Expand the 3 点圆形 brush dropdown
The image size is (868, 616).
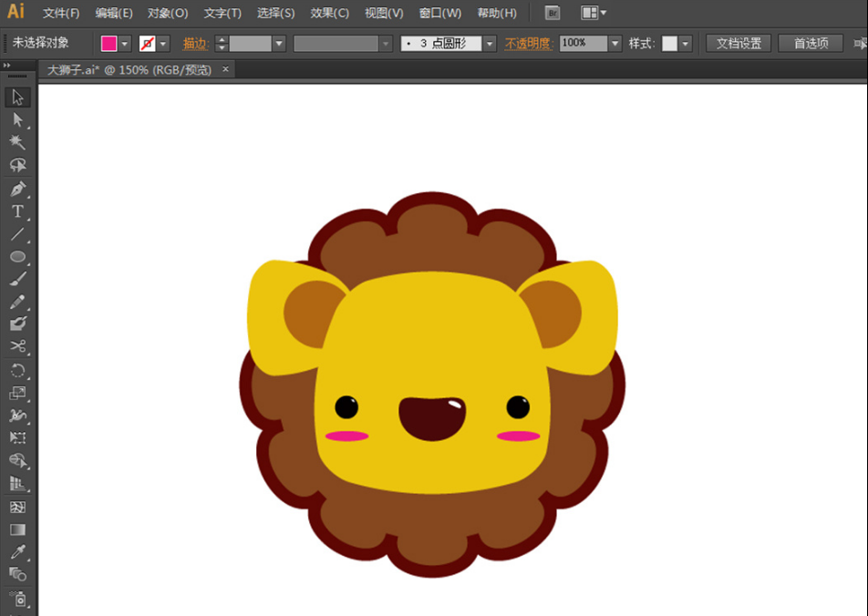point(490,44)
